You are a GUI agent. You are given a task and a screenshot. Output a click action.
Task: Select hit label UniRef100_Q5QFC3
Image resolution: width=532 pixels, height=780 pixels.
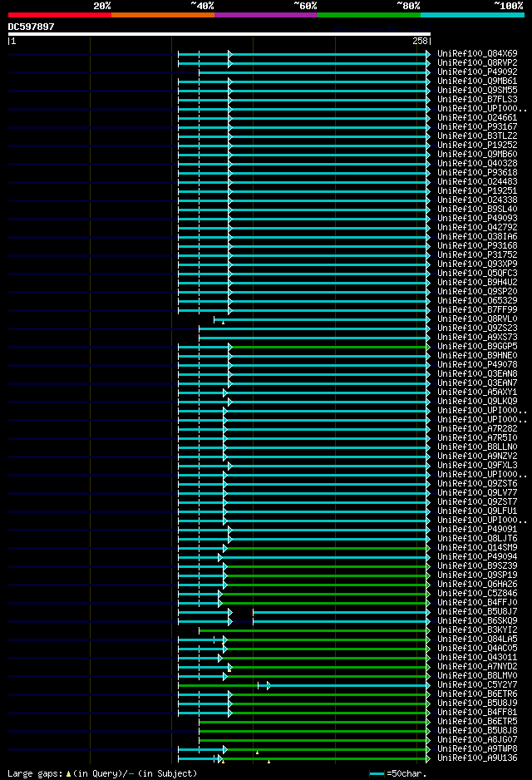pos(477,273)
